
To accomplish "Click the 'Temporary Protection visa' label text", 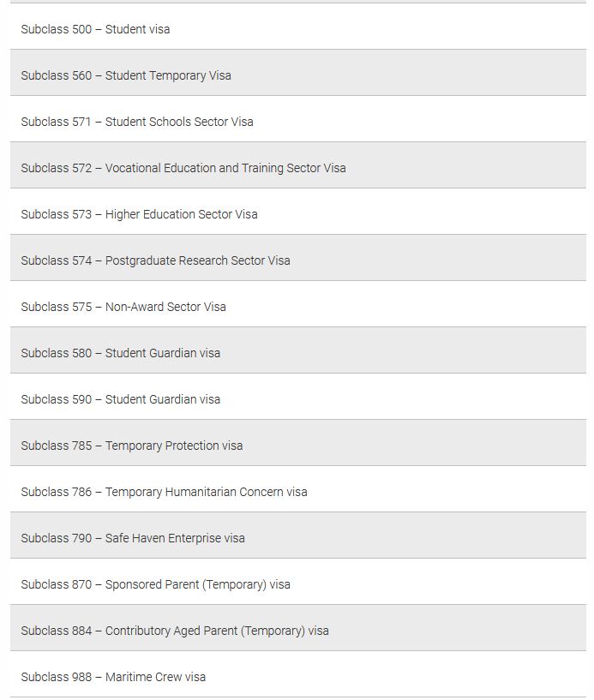I will 174,446.
